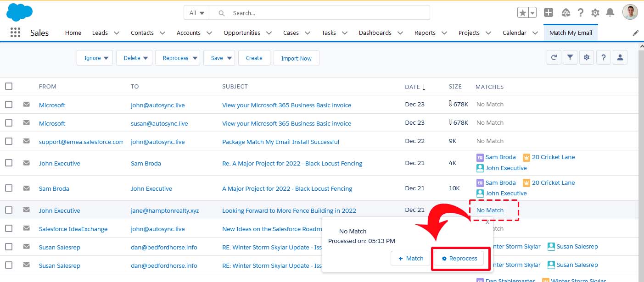Screen dimensions: 644x282
Task: Click the global create plus icon
Action: pos(549,13)
